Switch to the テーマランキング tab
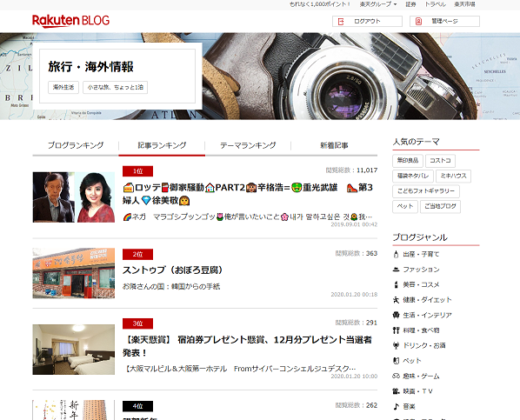The width and height of the screenshot is (520, 420). [x=248, y=145]
